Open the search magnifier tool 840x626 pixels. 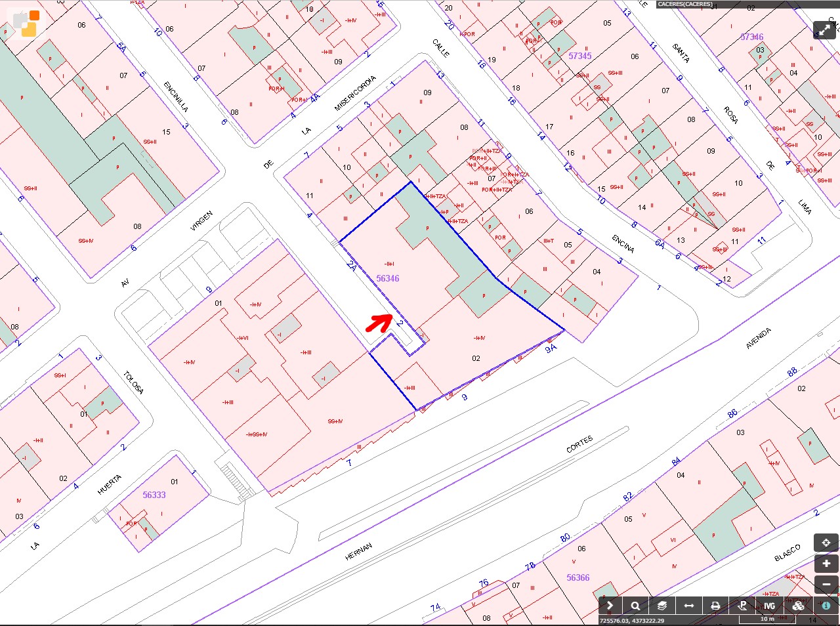tap(635, 606)
